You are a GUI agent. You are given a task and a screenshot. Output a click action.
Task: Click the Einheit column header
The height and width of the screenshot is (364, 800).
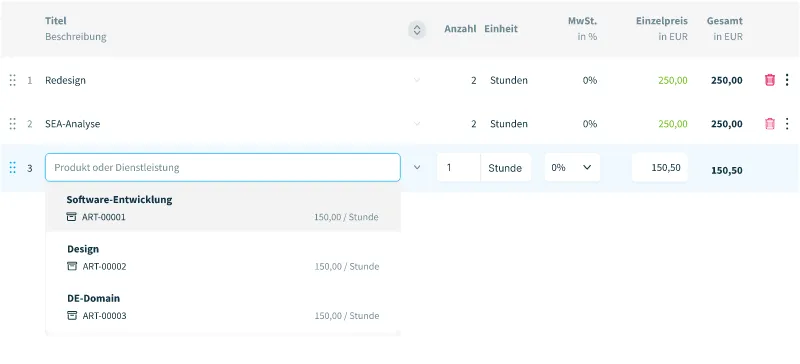point(501,29)
